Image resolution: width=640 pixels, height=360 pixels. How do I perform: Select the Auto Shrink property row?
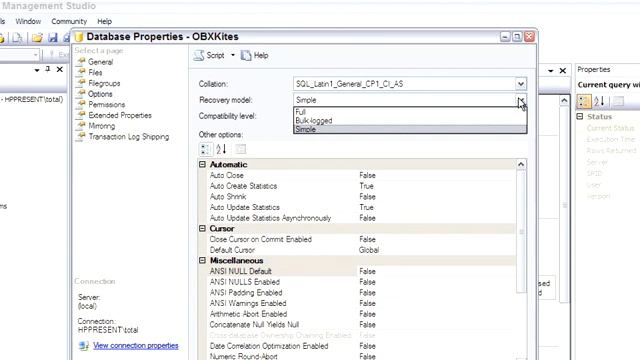[x=362, y=196]
